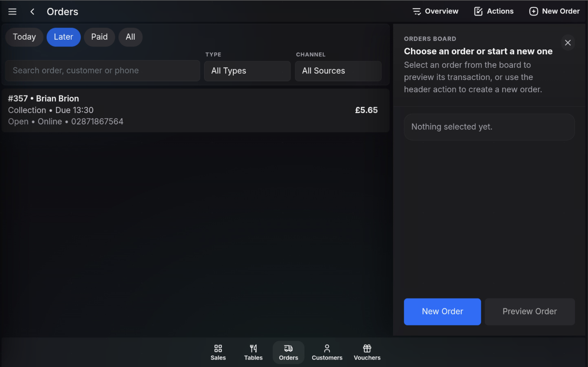Select order #357 Brian Brion
Screen dimensions: 588x367
tap(195, 110)
